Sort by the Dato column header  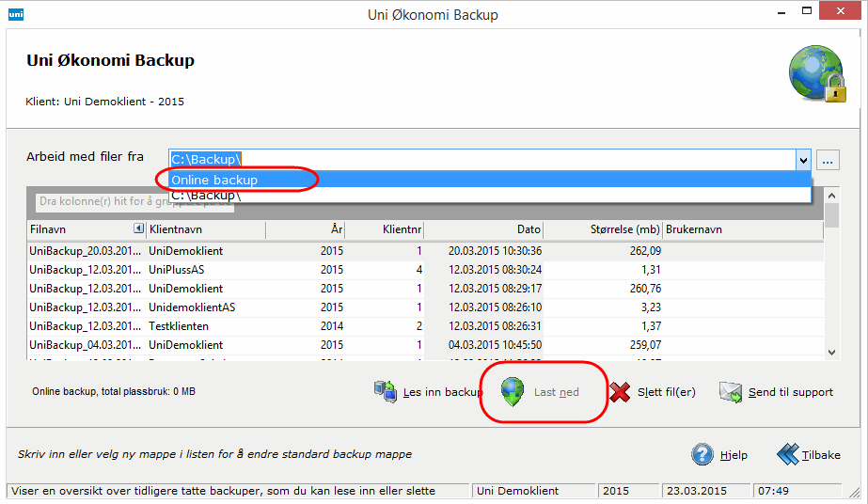point(484,229)
